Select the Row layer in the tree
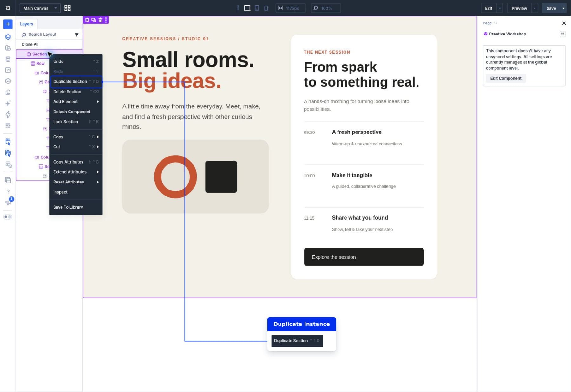571x392 pixels. (38, 64)
